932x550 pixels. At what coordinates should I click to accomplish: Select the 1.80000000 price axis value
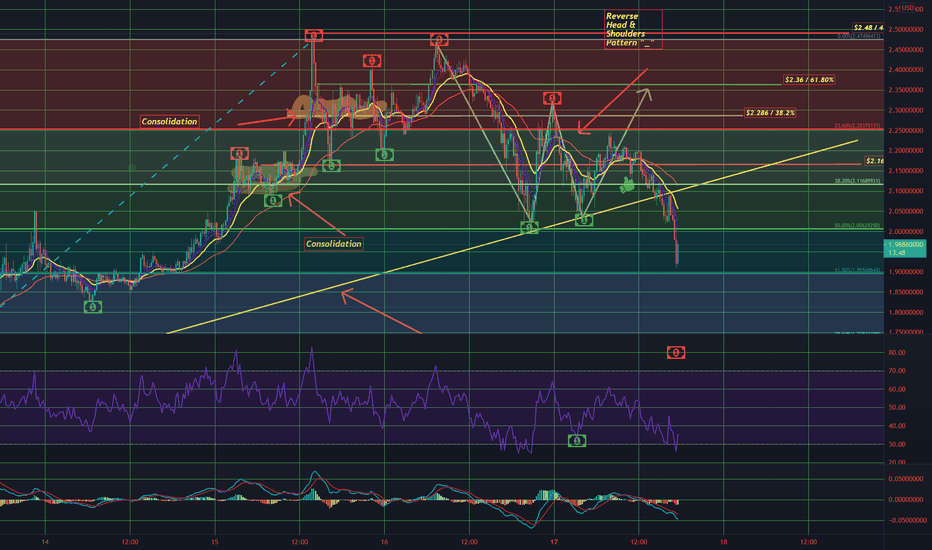tap(906, 312)
